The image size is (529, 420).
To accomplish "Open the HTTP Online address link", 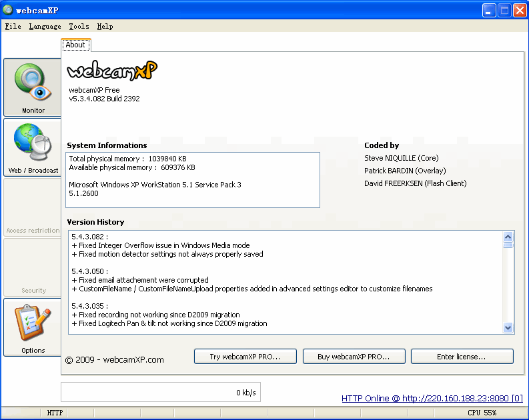I will pos(432,399).
